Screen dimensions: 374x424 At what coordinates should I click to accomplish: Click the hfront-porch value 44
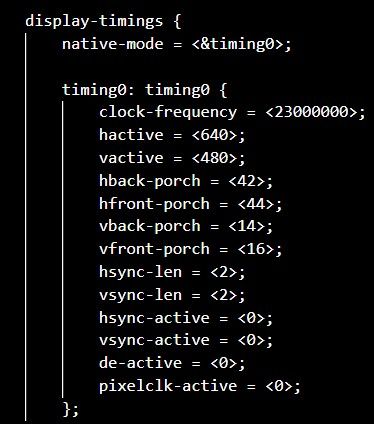pos(256,204)
